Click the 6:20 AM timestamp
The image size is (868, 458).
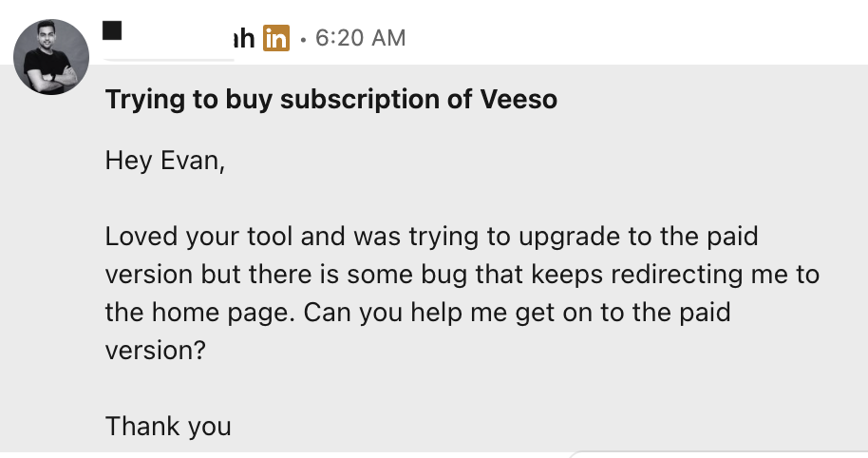click(x=359, y=39)
